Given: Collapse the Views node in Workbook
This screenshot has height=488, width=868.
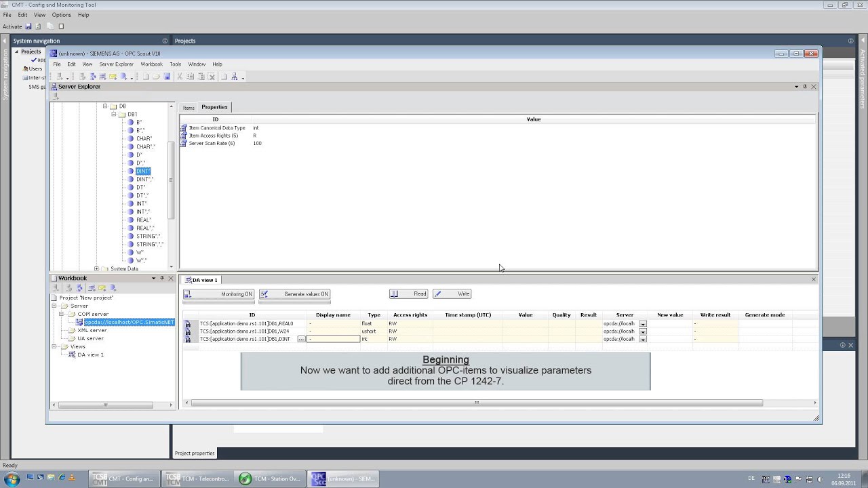Looking at the screenshot, I should tap(54, 346).
